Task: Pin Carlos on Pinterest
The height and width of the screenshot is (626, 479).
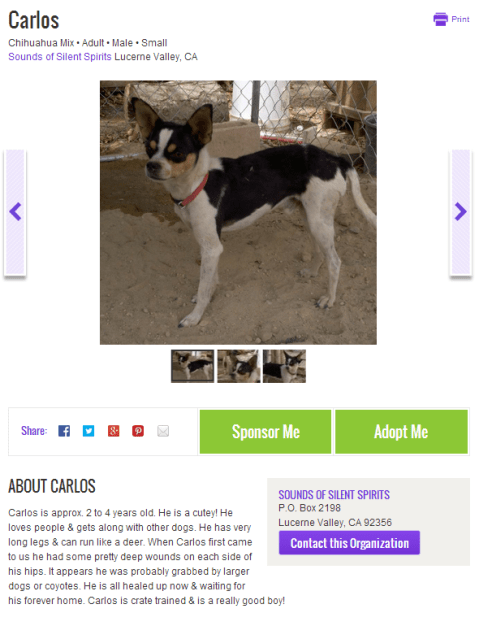Action: 138,431
